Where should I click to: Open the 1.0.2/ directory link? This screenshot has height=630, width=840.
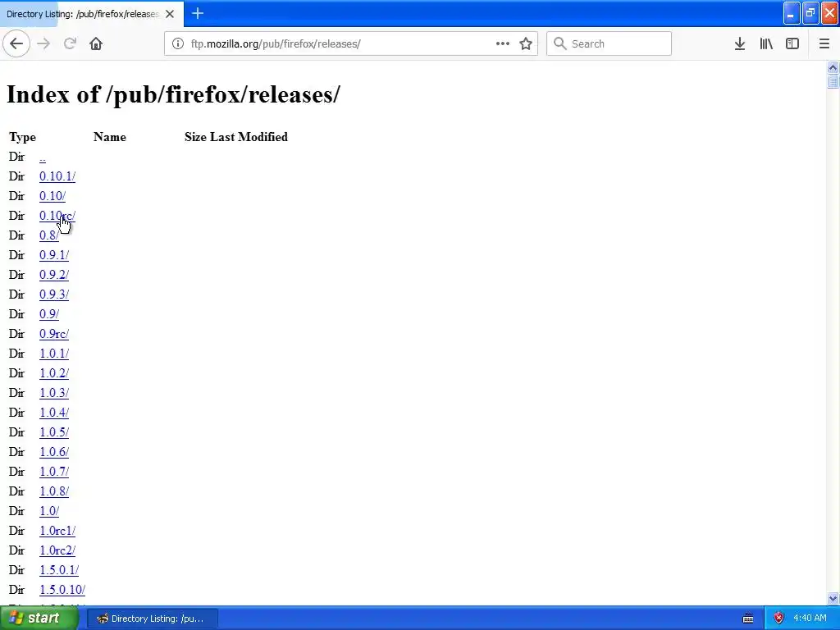click(x=54, y=373)
